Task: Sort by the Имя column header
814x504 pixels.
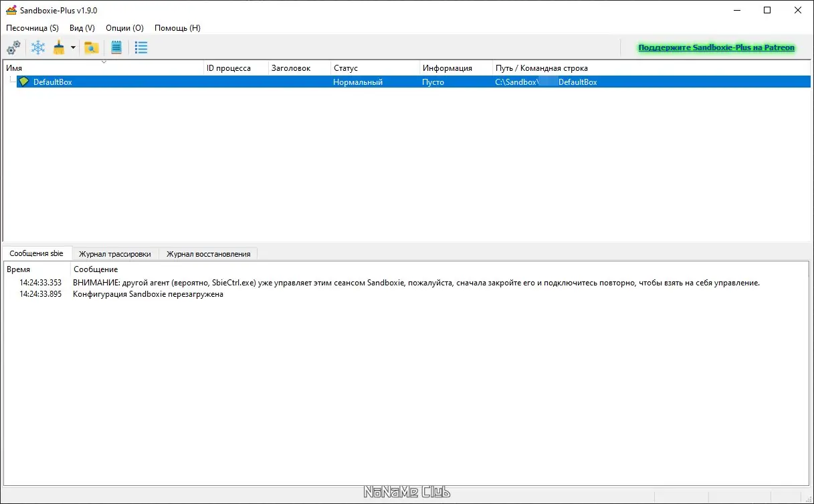Action: coord(104,68)
